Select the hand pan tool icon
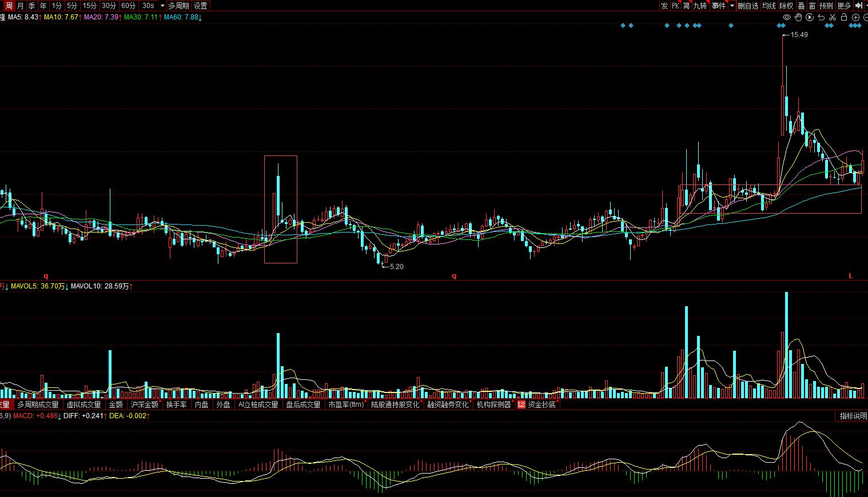Image resolution: width=868 pixels, height=497 pixels. coord(798,17)
